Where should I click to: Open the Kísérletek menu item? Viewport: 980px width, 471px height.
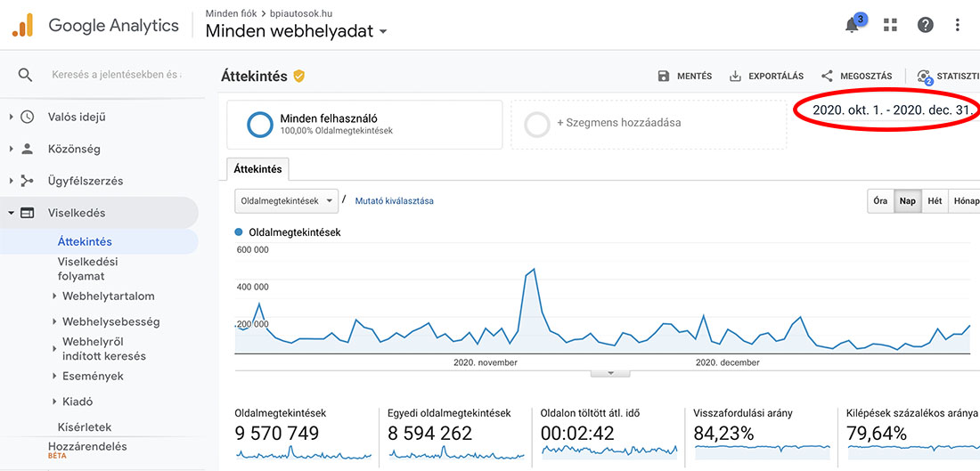(x=85, y=427)
